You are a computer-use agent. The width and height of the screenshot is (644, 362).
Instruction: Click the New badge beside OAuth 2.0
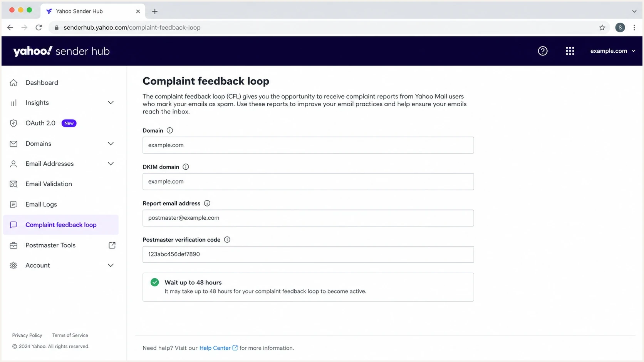pos(69,123)
